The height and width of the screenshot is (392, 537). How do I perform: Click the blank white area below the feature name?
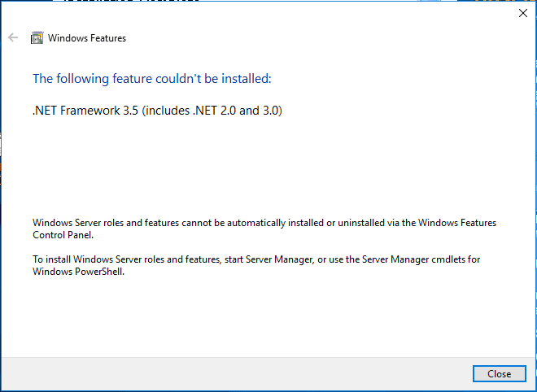click(268, 163)
